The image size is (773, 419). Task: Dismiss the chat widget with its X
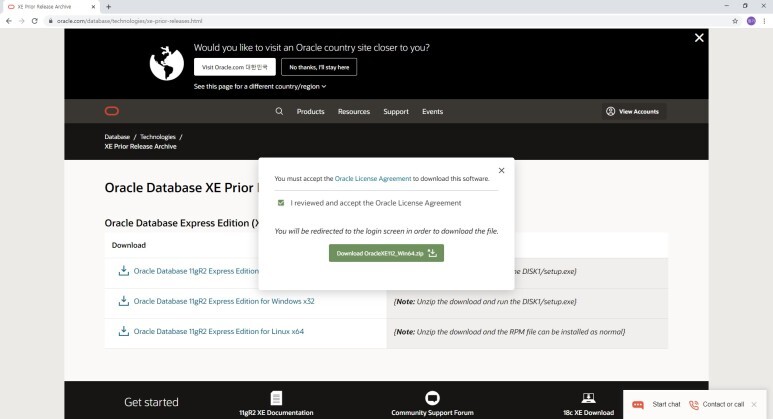(754, 404)
